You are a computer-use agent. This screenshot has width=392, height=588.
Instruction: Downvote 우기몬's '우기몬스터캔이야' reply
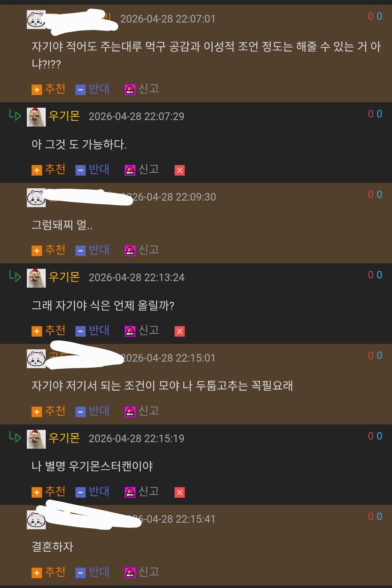pos(93,492)
